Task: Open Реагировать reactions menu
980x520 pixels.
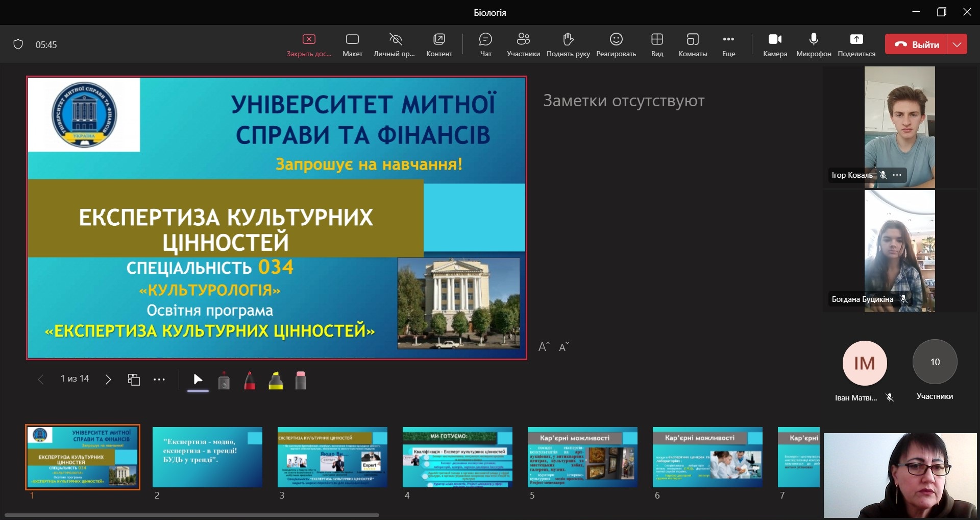Action: (616, 45)
